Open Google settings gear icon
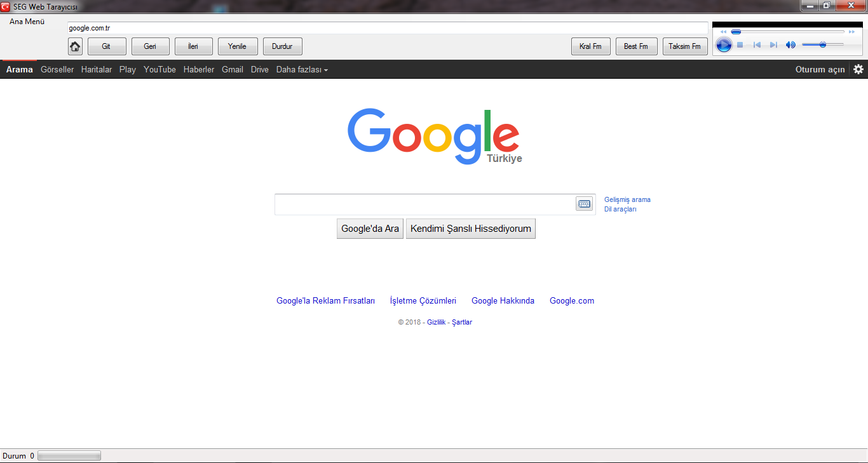 (x=858, y=69)
